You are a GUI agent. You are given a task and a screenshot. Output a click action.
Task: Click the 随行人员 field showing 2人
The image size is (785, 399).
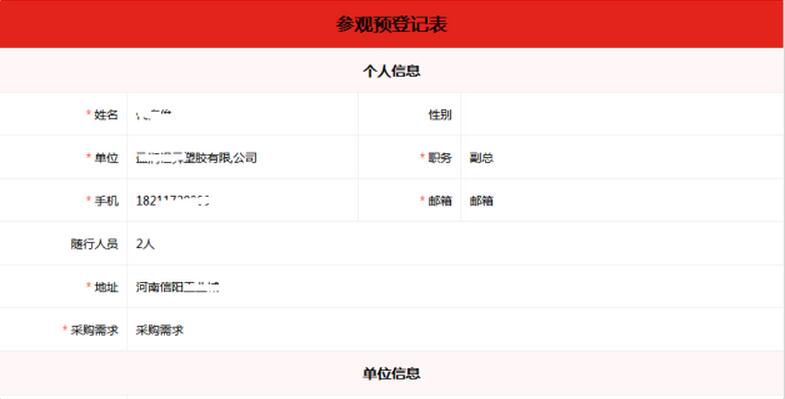[455, 243]
